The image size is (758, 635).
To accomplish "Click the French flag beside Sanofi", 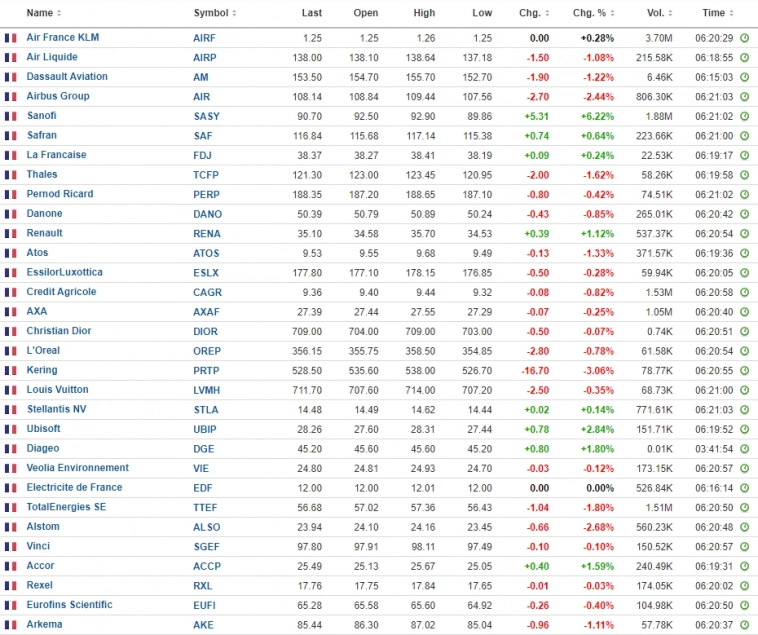I will tap(11, 116).
